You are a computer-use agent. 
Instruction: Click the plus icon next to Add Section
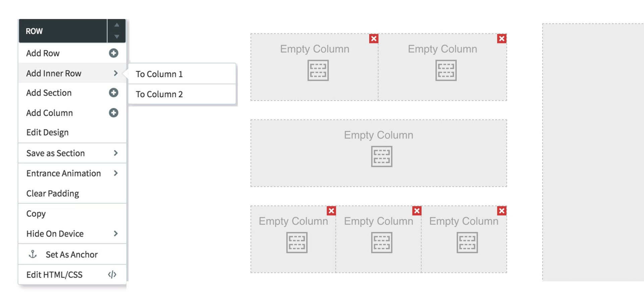pyautogui.click(x=114, y=93)
